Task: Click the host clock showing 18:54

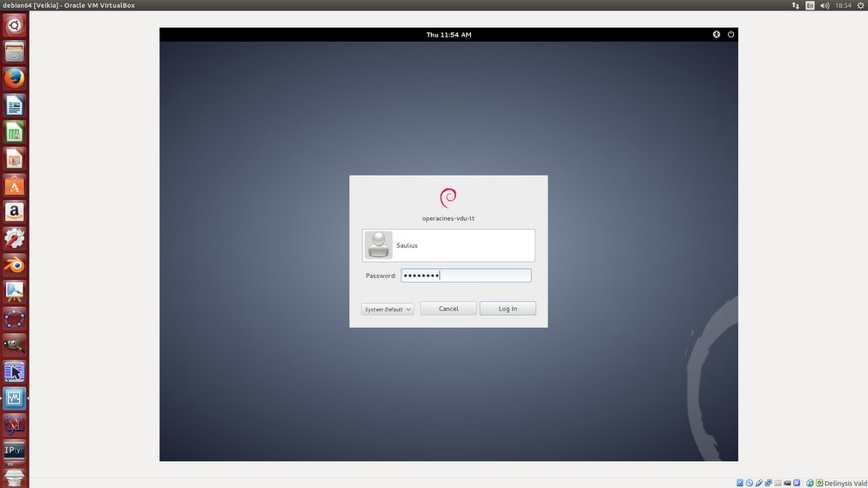Action: [843, 5]
